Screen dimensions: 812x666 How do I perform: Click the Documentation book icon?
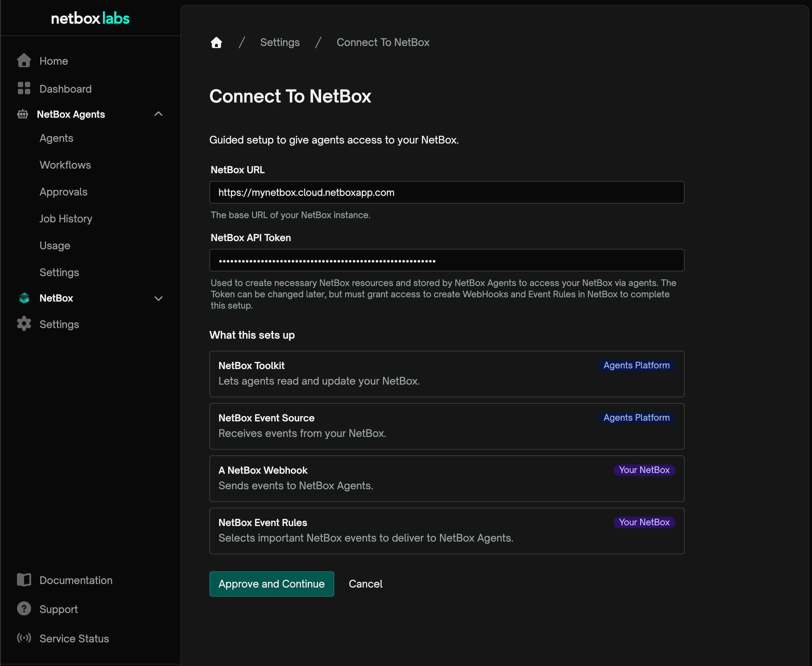(24, 580)
